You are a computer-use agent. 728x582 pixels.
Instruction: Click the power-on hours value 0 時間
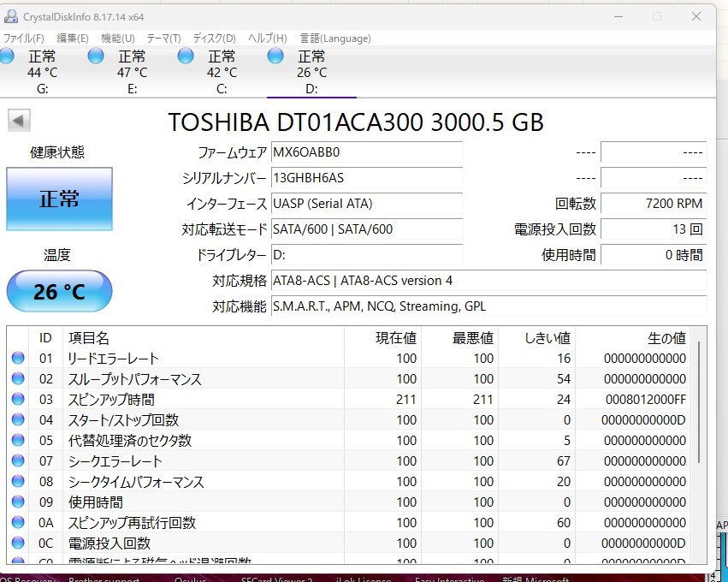point(654,255)
